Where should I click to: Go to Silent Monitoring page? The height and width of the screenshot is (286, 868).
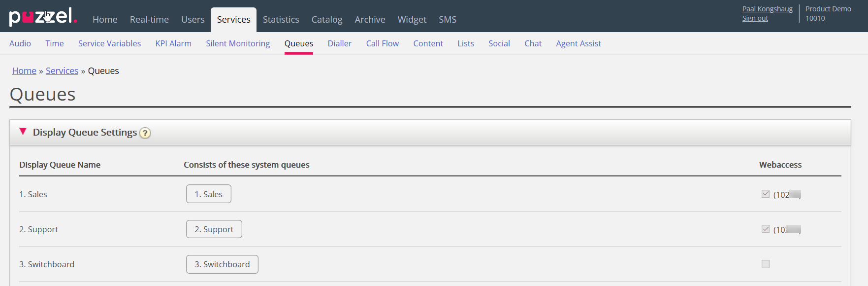(238, 43)
